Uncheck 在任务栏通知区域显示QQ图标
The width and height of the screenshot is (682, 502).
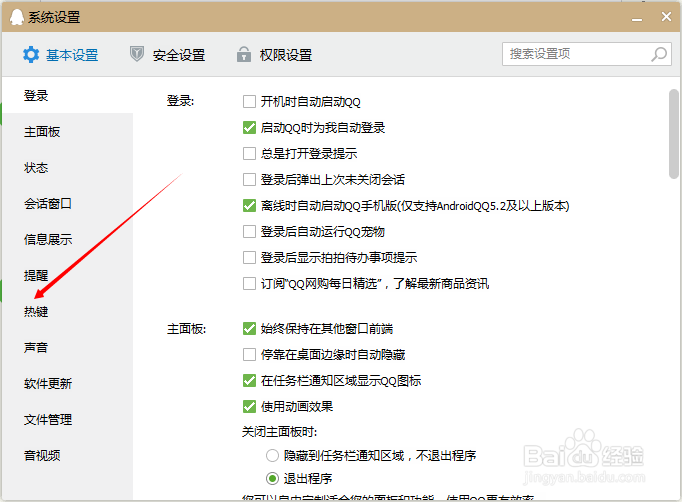(249, 381)
